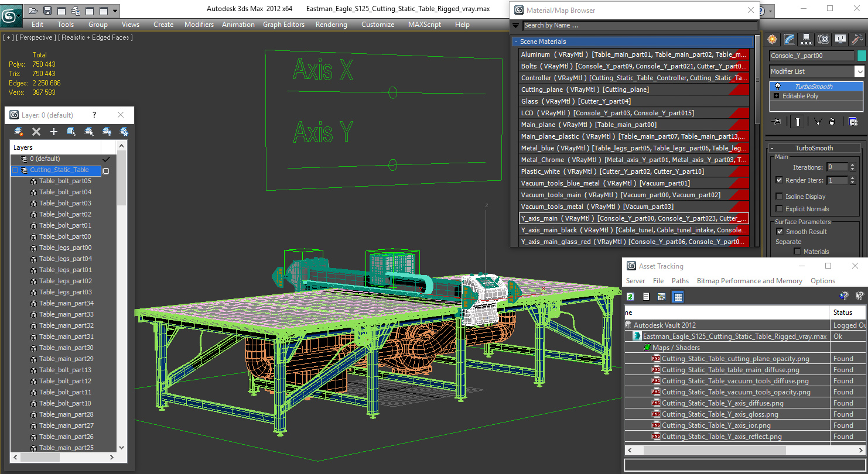Toggle Render Iters checkbox
The width and height of the screenshot is (868, 474).
(x=779, y=180)
